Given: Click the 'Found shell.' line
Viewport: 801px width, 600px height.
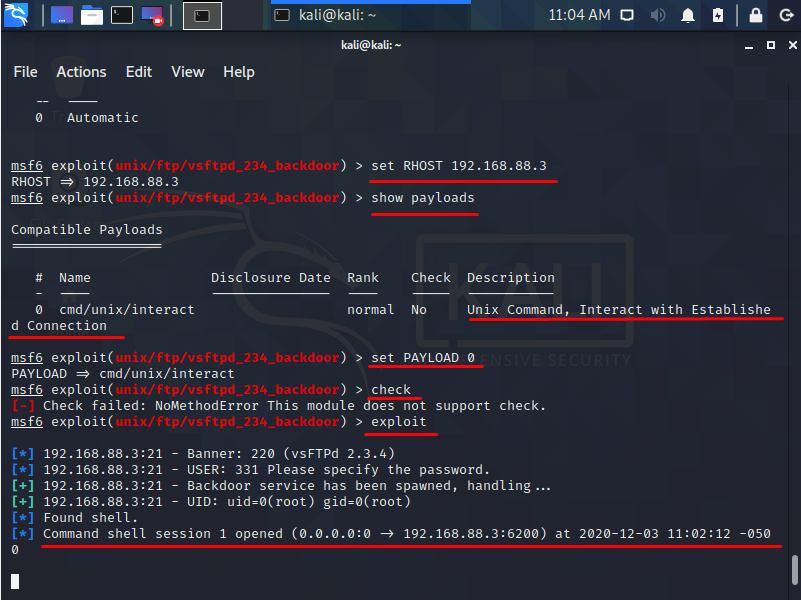Looking at the screenshot, I should (75, 518).
